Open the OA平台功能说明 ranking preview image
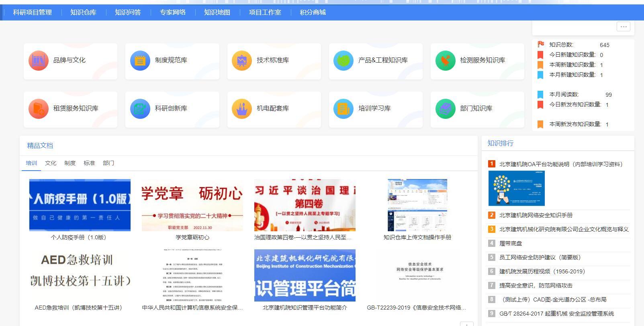Screen dimensions: 644x326 [517, 188]
